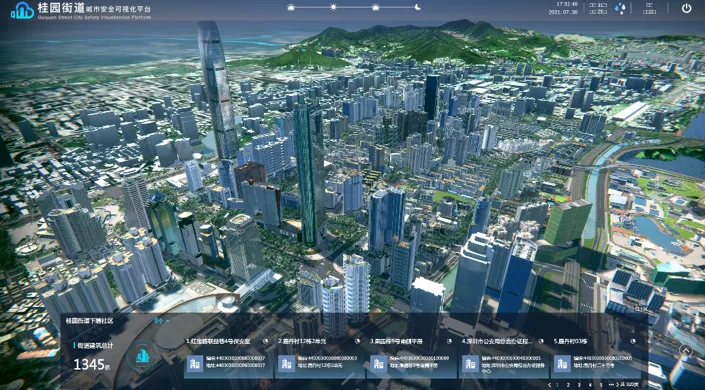Open building card 4 public security bureau
The height and width of the screenshot is (390, 705).
coord(504,357)
